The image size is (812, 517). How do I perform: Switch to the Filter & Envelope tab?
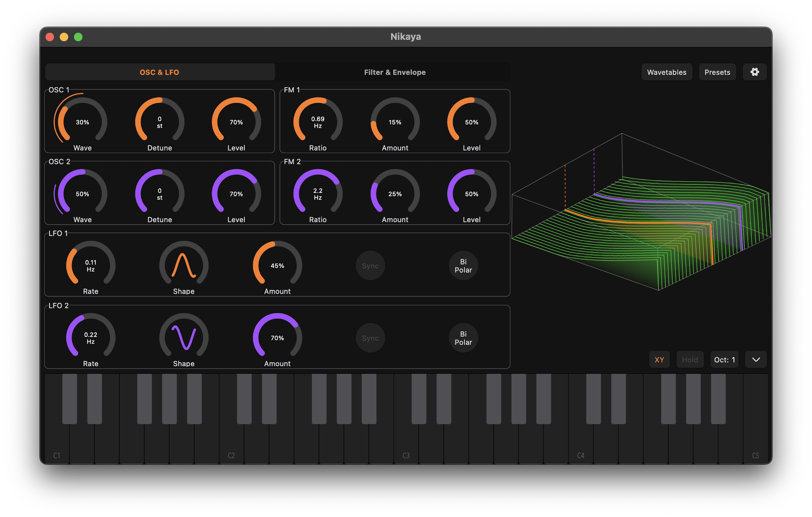[x=395, y=72]
